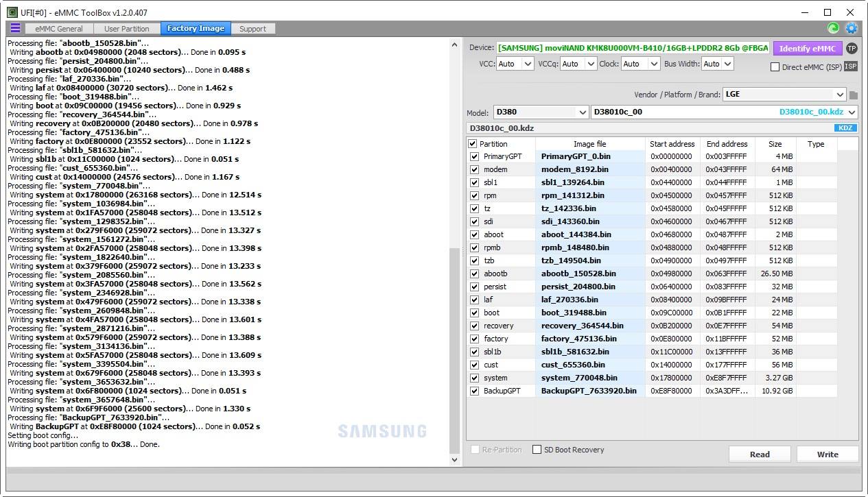Image resolution: width=868 pixels, height=497 pixels.
Task: Uncheck the boot partition checkbox
Action: click(474, 313)
